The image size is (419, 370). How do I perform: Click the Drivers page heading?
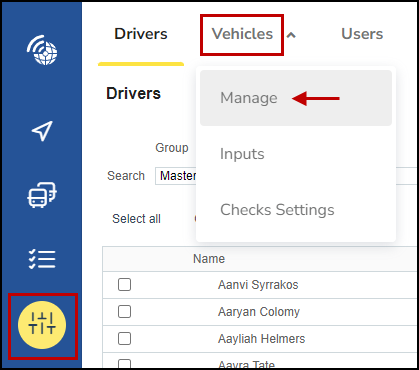point(133,93)
